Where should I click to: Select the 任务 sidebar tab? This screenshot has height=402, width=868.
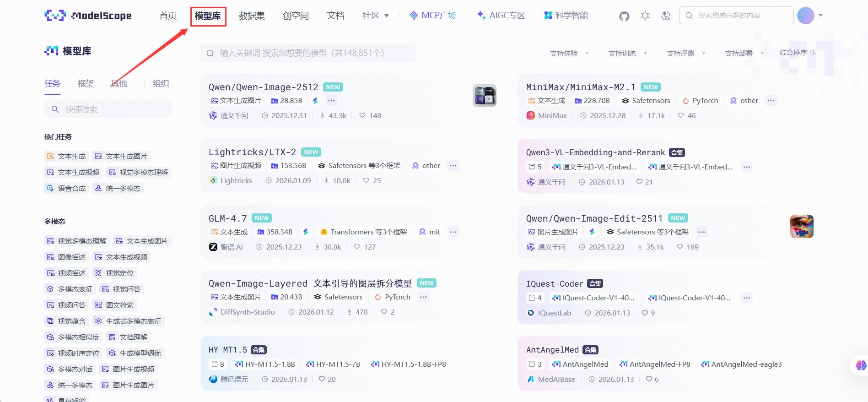(x=52, y=83)
